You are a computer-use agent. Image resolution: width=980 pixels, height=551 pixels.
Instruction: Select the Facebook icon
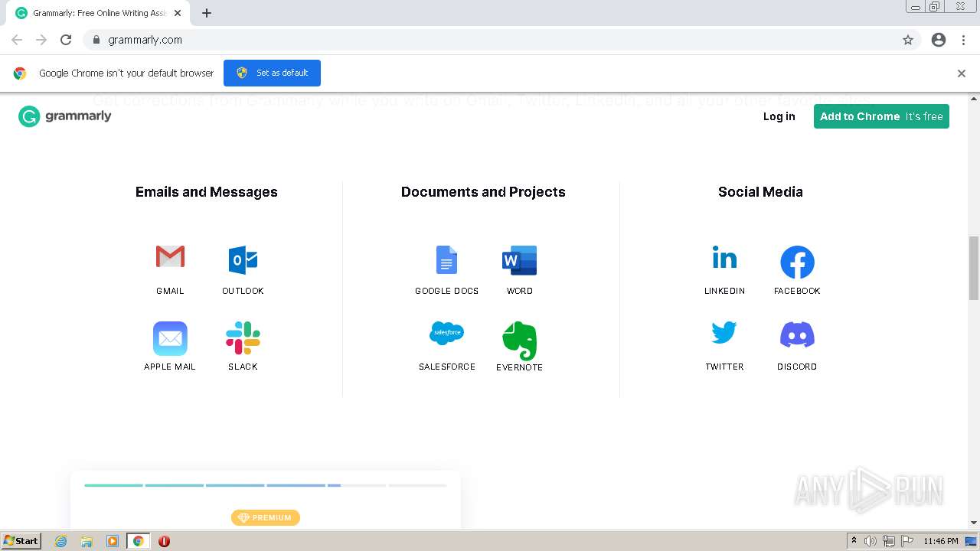pyautogui.click(x=797, y=262)
